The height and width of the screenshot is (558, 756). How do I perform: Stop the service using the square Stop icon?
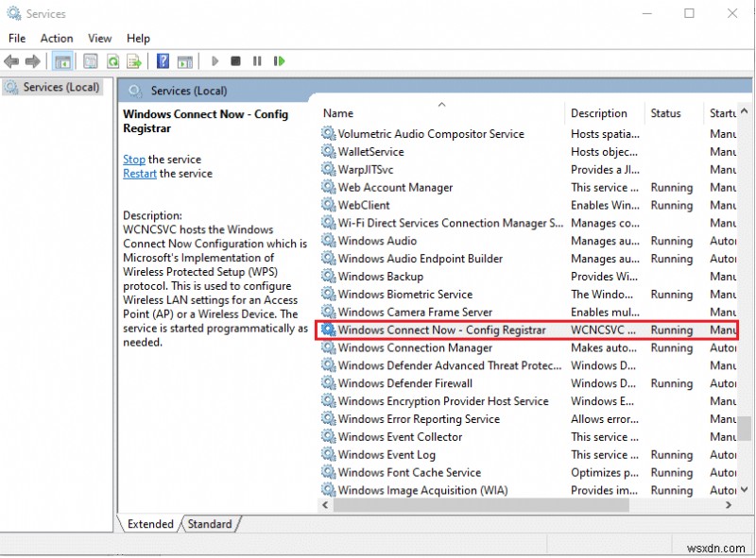236,60
